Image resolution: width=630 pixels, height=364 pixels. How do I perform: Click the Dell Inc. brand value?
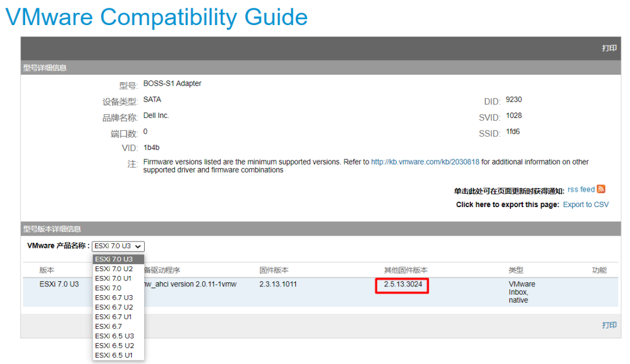click(x=156, y=116)
